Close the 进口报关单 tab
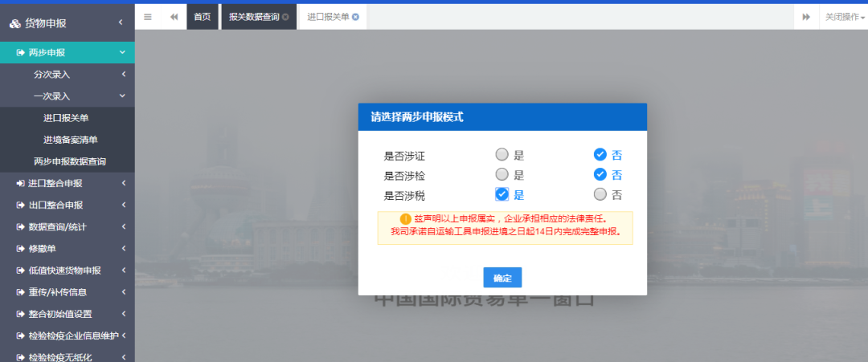This screenshot has width=868, height=362. point(355,17)
